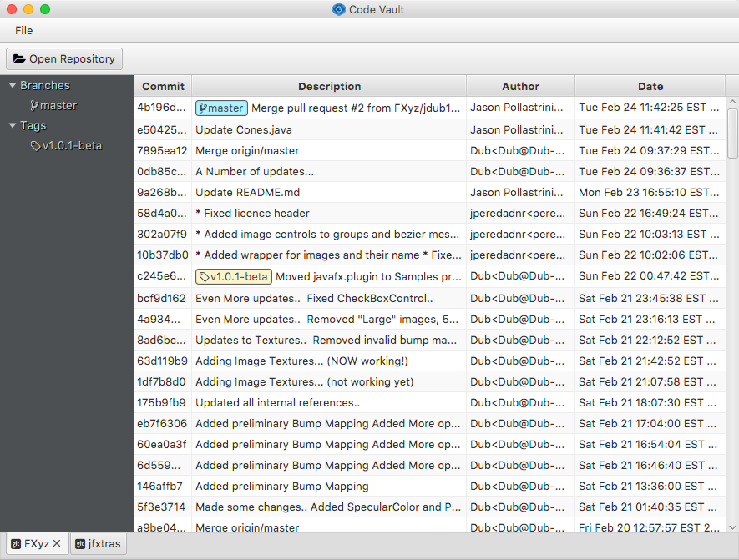Open the File menu
Screen dimensions: 739x560
coord(23,31)
